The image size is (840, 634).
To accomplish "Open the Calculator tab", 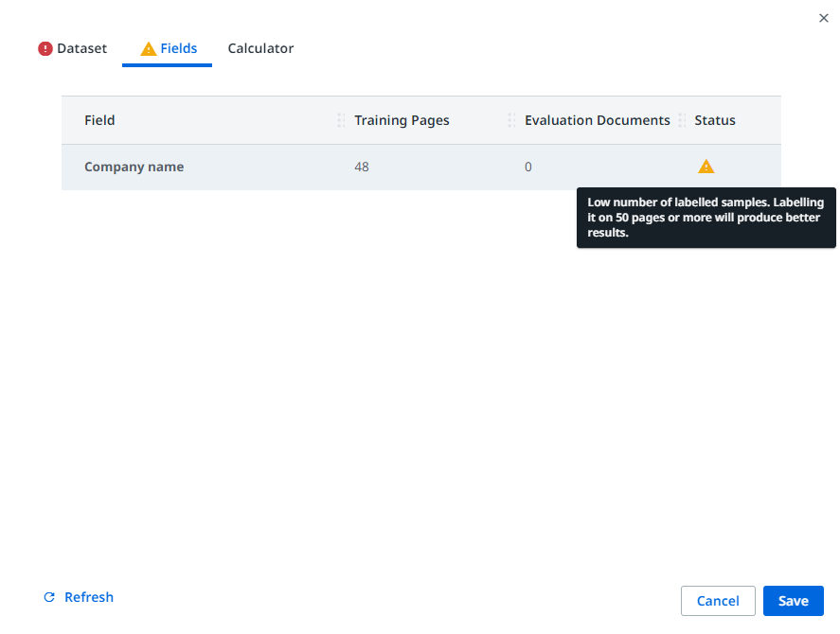I will click(260, 48).
